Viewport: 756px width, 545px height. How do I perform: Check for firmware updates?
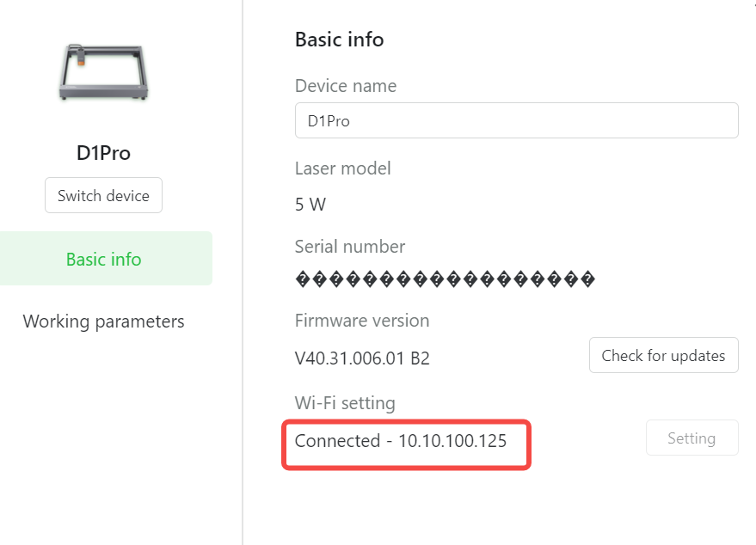pos(663,355)
